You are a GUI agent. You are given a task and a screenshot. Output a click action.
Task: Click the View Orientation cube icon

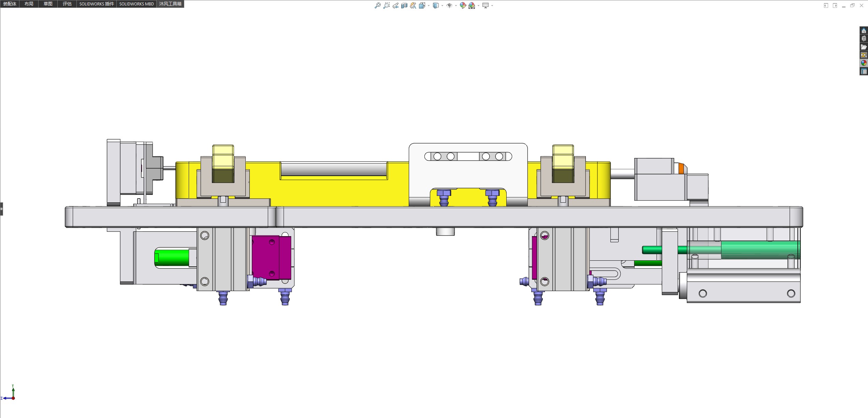(x=422, y=5)
